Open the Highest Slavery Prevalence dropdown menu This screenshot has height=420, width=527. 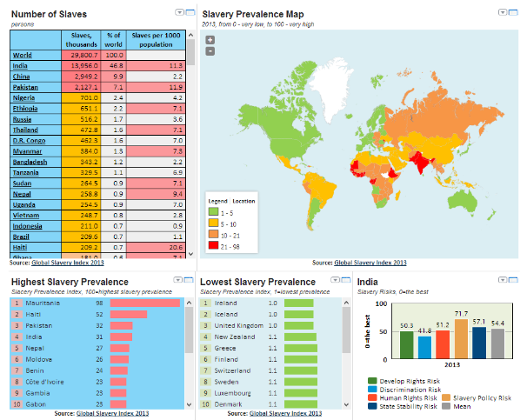coord(179,280)
